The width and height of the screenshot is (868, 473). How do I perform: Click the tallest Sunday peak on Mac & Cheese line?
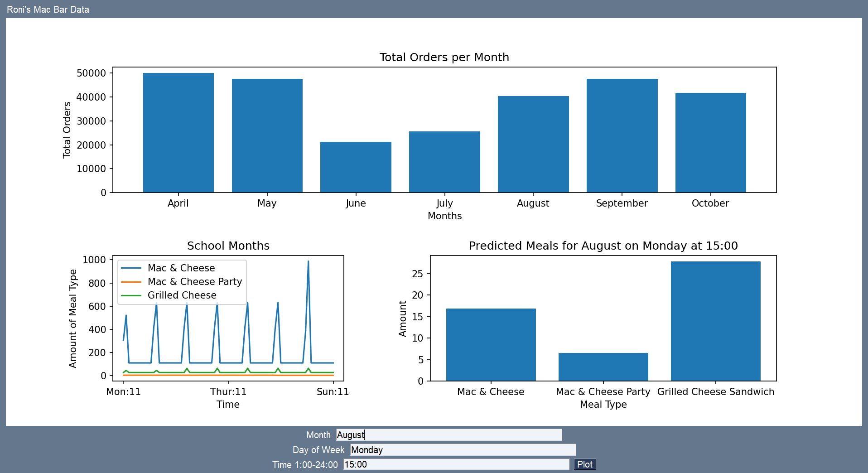click(x=309, y=262)
